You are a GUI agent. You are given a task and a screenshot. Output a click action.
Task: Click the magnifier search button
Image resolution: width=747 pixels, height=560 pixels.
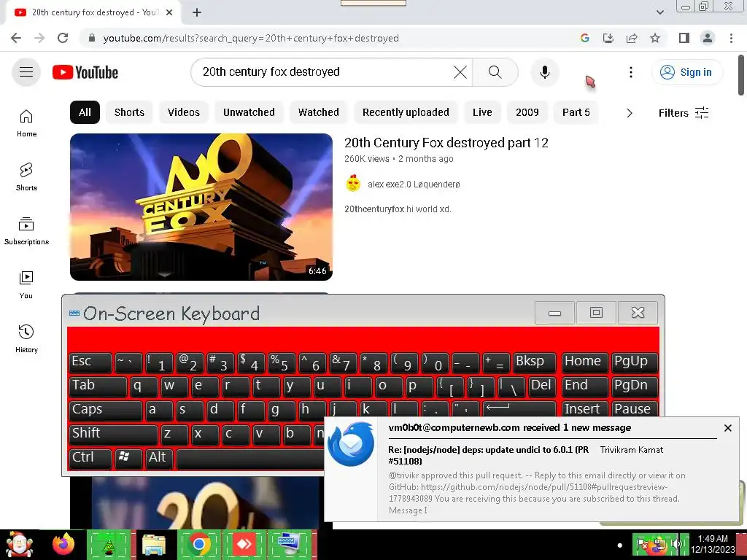tap(495, 72)
